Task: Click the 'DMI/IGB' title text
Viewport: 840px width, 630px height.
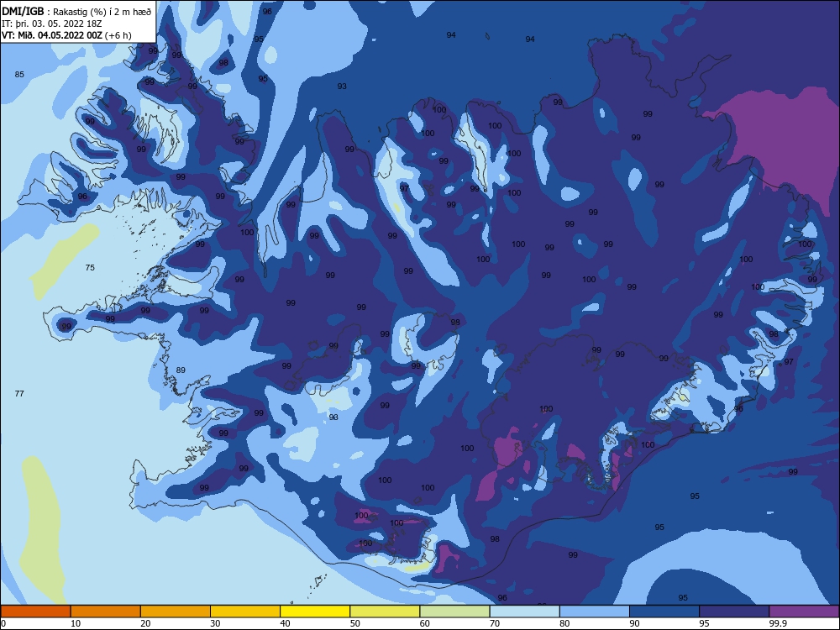Action: [x=23, y=12]
